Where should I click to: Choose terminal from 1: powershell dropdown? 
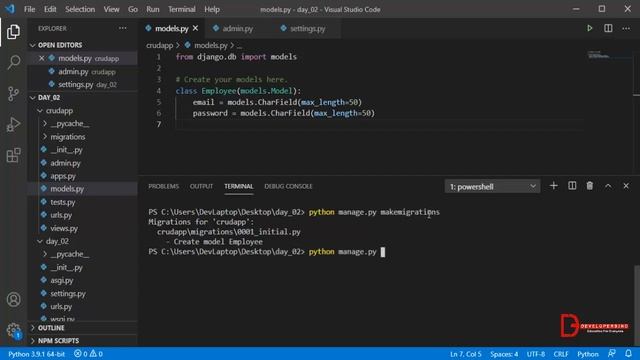[x=492, y=187]
